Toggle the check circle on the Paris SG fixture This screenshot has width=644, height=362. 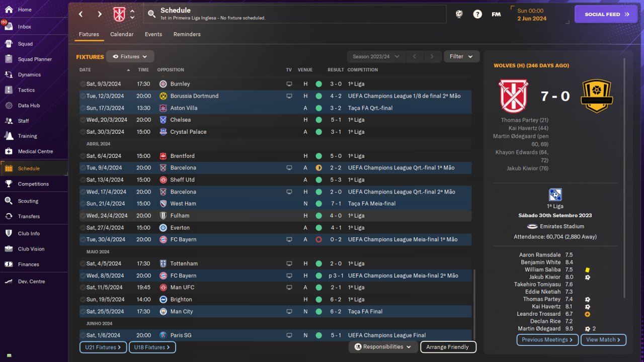tap(83, 335)
